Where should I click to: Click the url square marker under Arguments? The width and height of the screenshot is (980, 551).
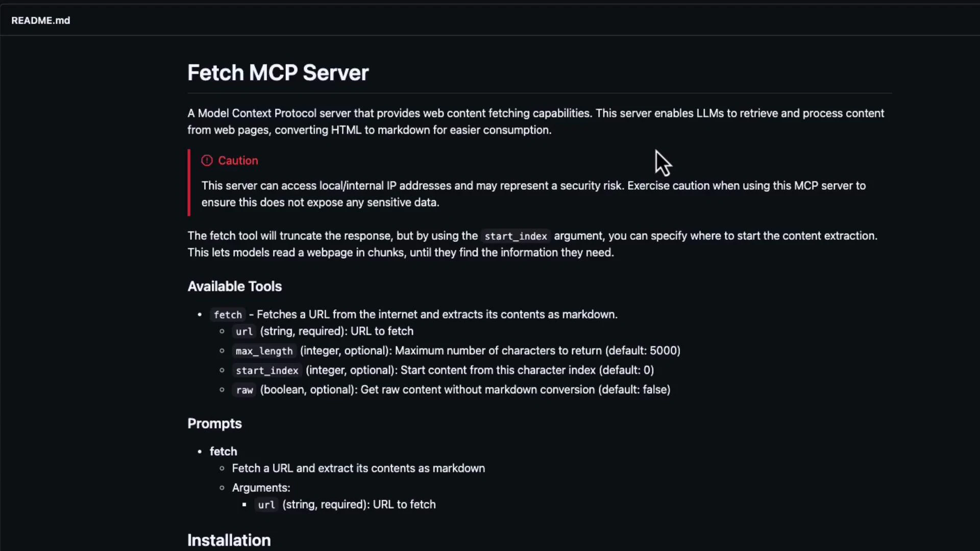[244, 505]
